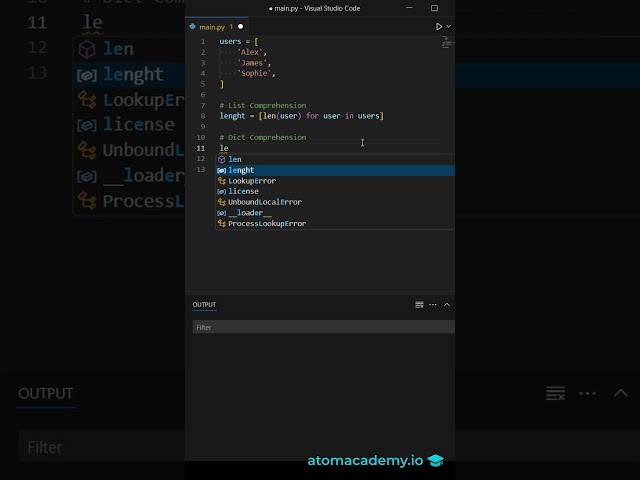This screenshot has width=640, height=480.
Task: Pick LookupError from suggestion list
Action: 335,181
